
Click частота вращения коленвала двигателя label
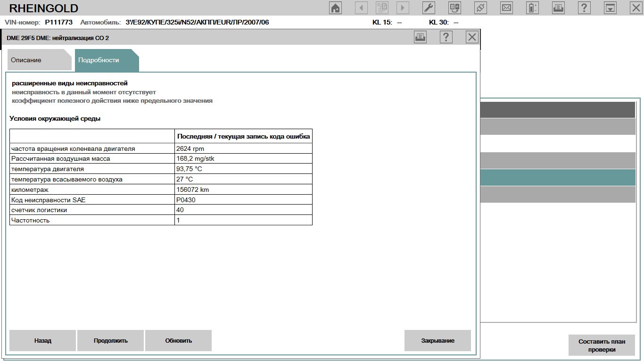click(x=73, y=149)
